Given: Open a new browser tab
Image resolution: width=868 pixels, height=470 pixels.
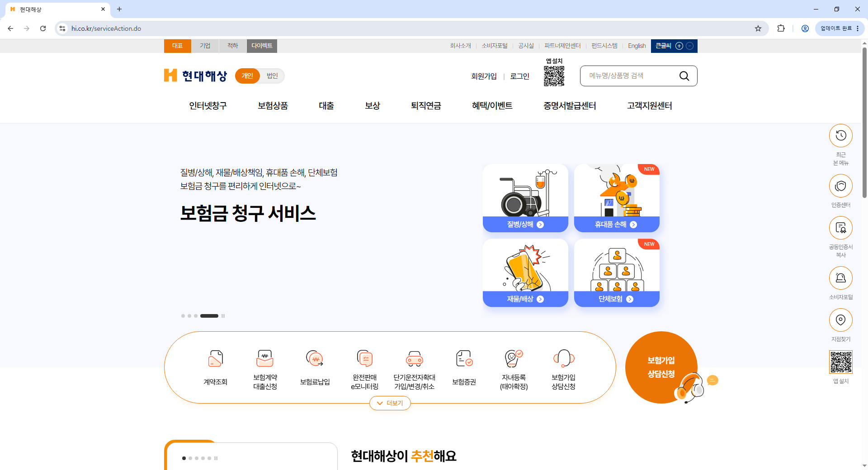Looking at the screenshot, I should tap(119, 9).
